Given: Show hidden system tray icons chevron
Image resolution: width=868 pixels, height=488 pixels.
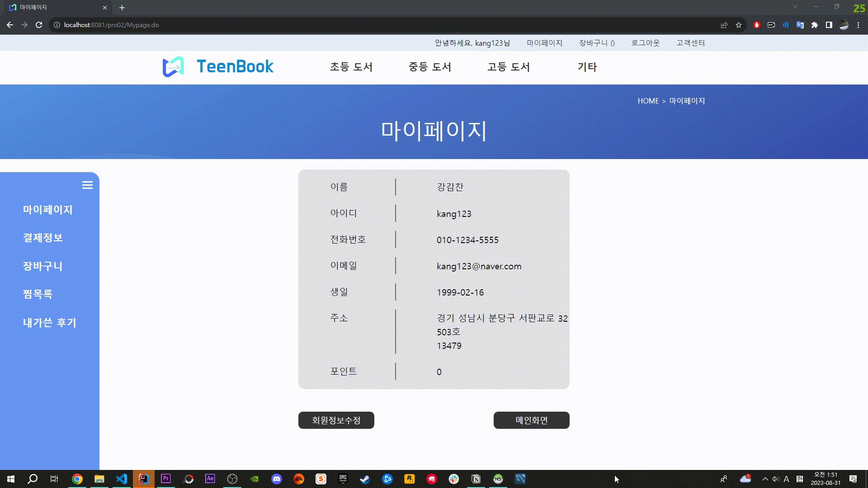Looking at the screenshot, I should click(x=765, y=479).
